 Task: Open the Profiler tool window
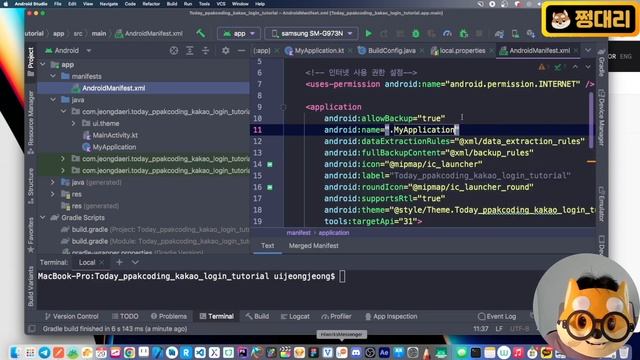[336, 316]
